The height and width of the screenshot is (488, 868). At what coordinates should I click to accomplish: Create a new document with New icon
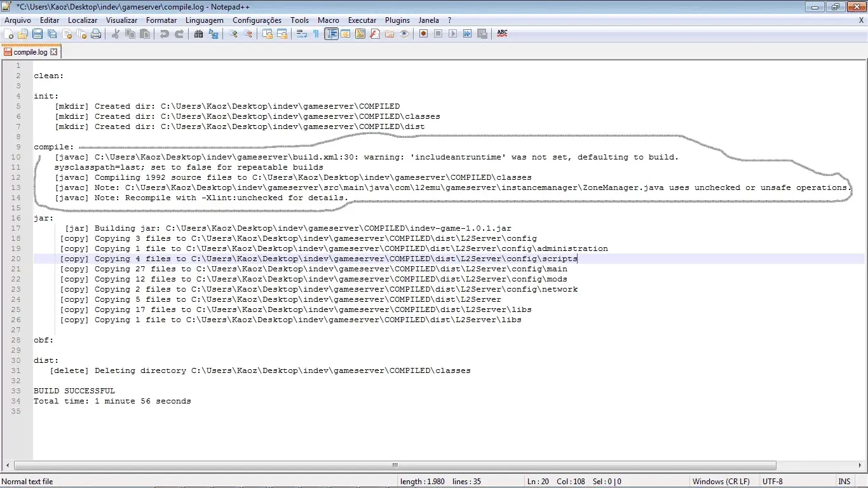pyautogui.click(x=9, y=34)
